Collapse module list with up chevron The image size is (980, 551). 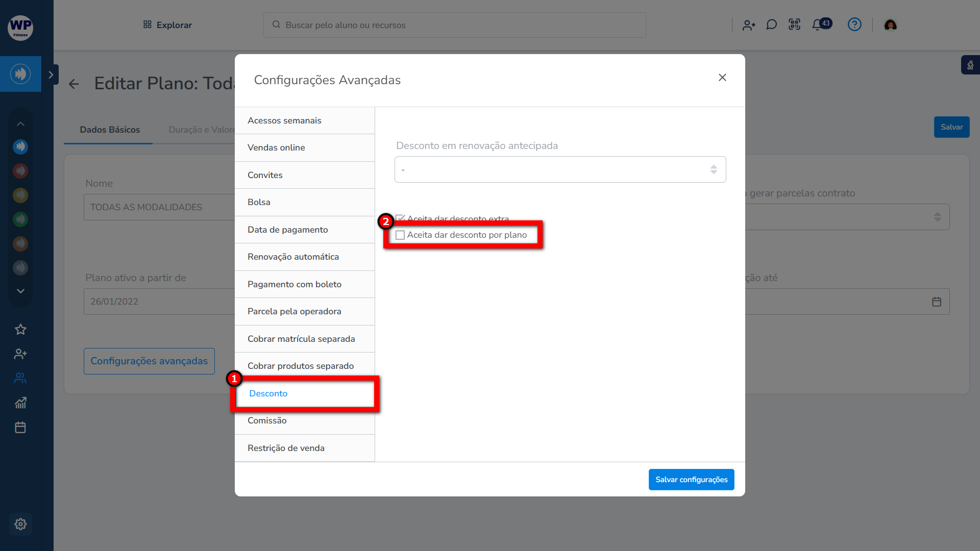coord(20,124)
